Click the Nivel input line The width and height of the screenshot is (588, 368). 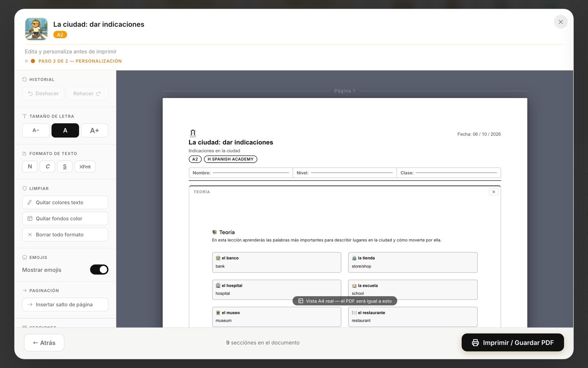pos(352,173)
